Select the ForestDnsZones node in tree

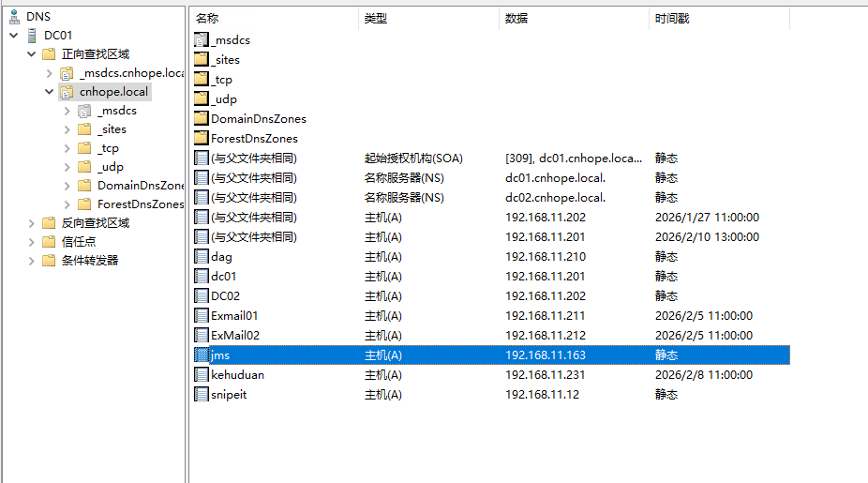click(140, 204)
